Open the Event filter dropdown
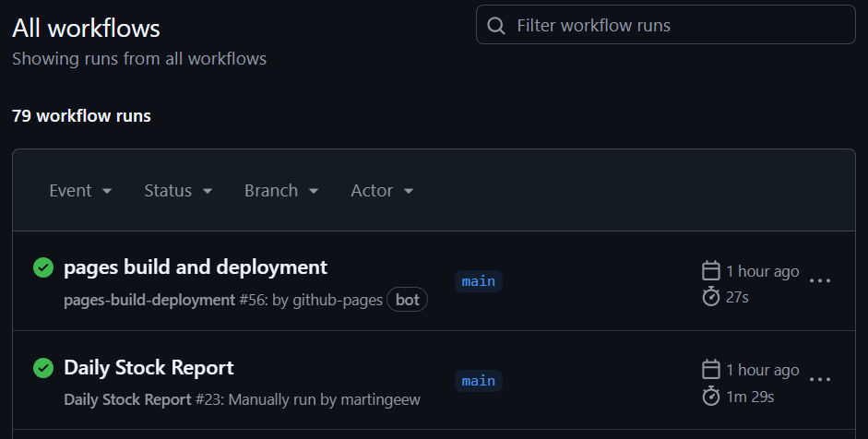 [x=80, y=191]
